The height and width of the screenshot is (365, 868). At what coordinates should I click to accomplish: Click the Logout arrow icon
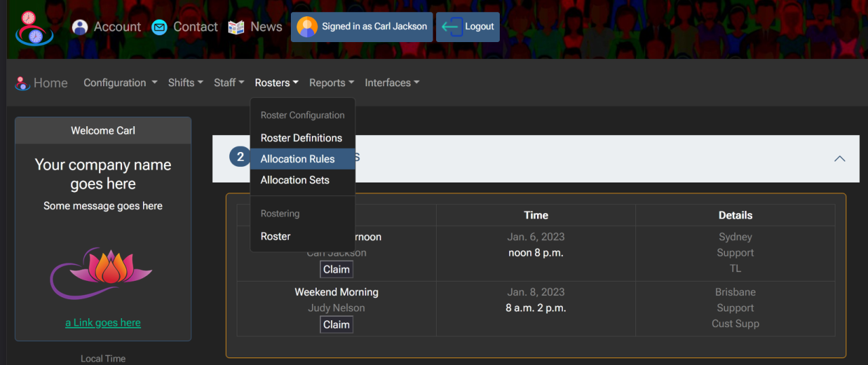pos(452,27)
